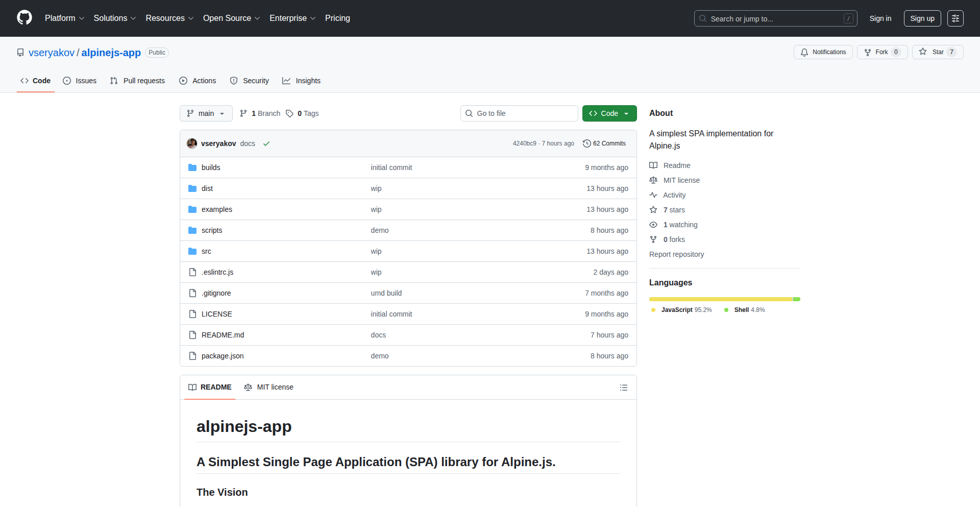Click the Sign up button
980x507 pixels.
coord(922,18)
